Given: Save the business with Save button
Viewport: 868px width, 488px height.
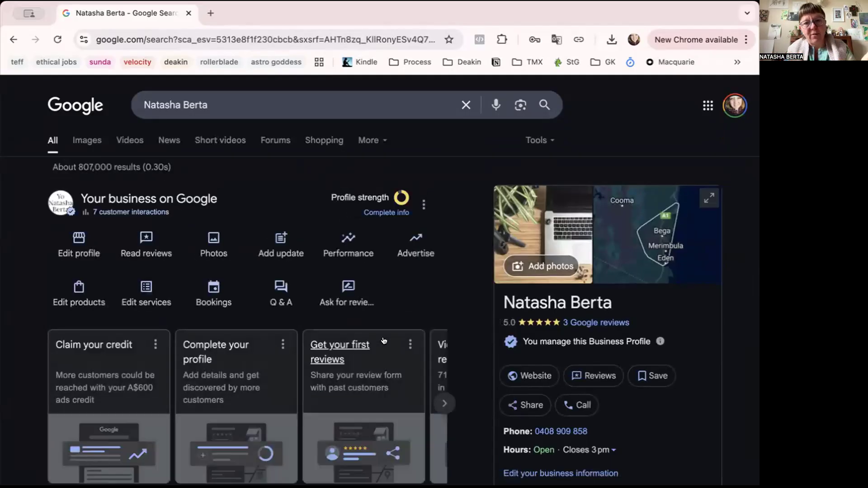Looking at the screenshot, I should (652, 375).
